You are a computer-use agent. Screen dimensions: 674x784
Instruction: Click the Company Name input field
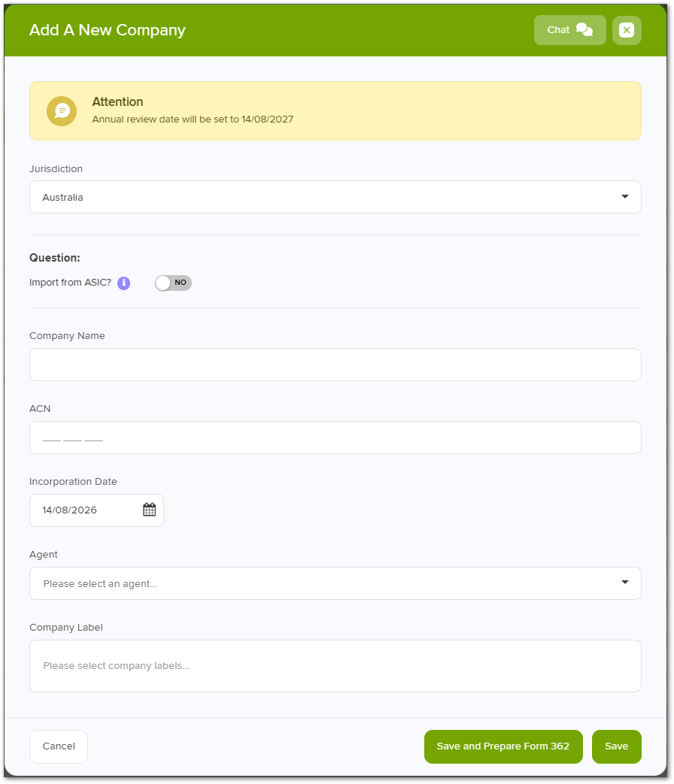tap(335, 365)
